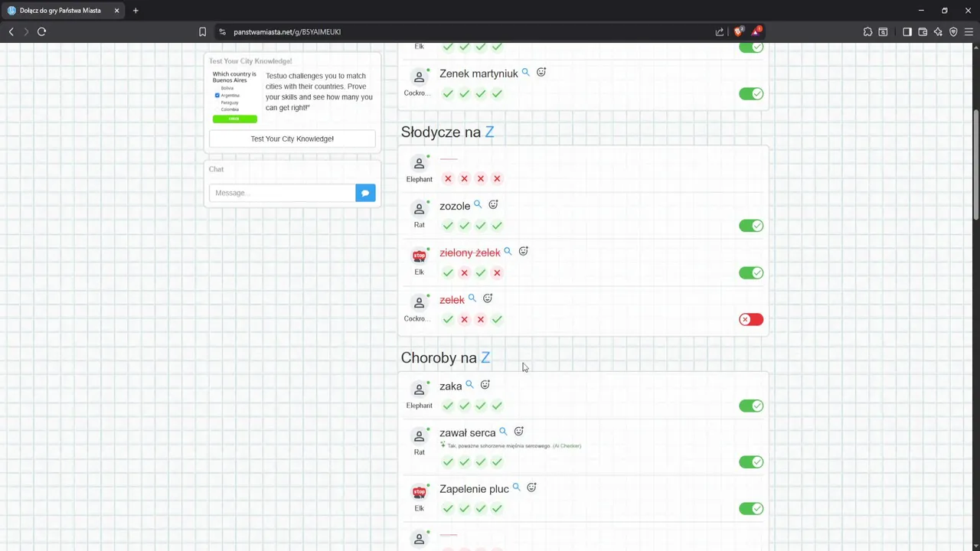Toggle approval for 'Zapelenie pluc'
980x551 pixels.
[x=751, y=509]
